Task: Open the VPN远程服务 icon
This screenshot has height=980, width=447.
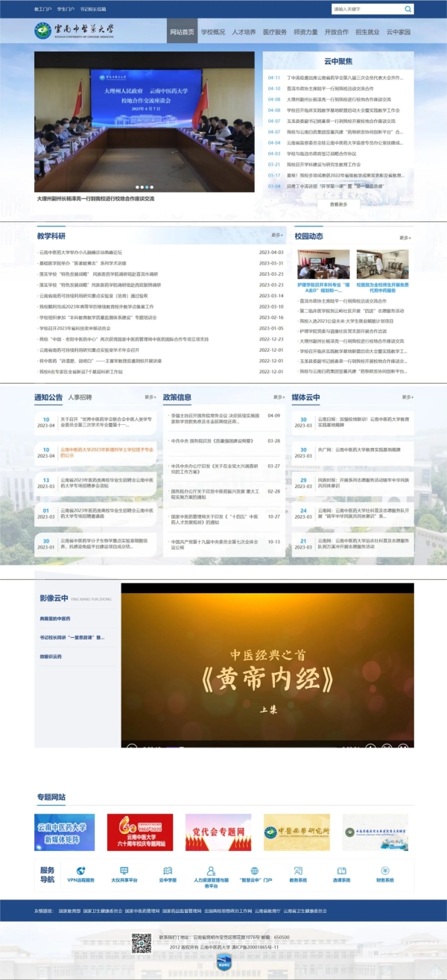Action: pos(81,870)
